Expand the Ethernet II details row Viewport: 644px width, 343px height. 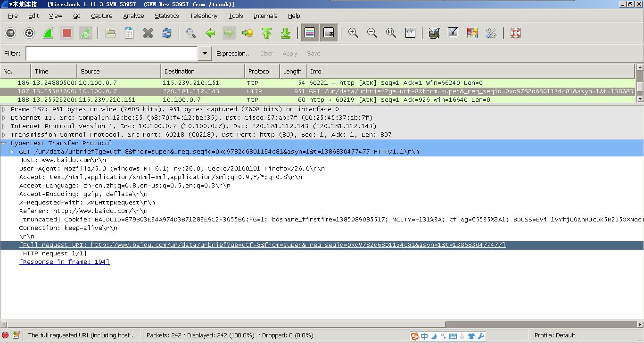click(x=4, y=118)
